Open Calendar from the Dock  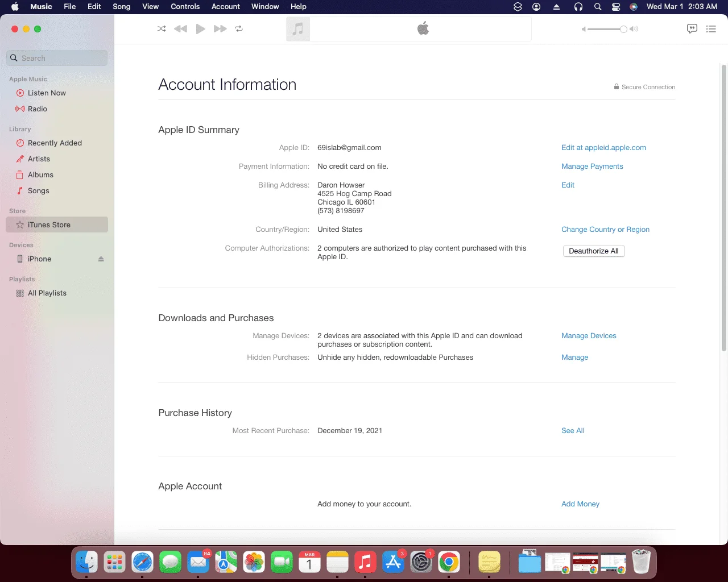click(310, 563)
